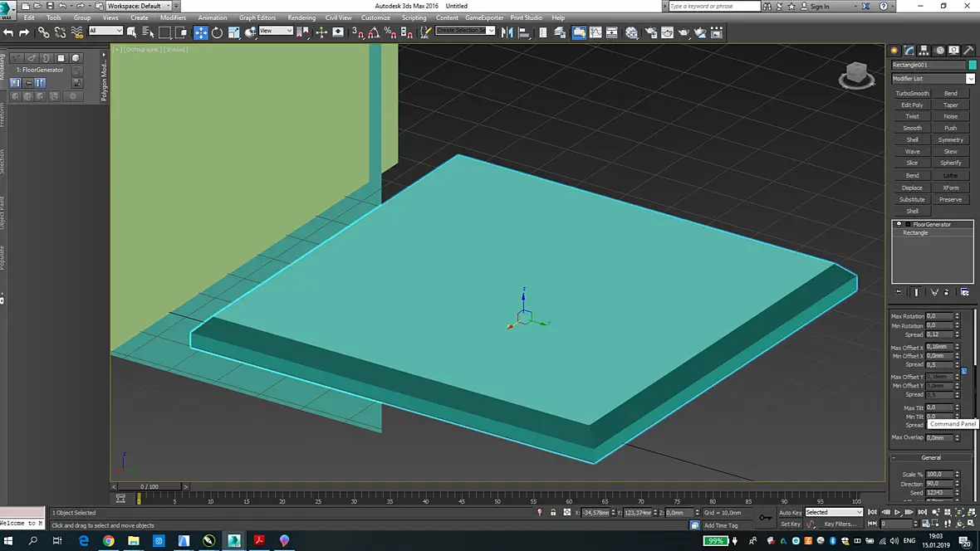Toggle the Auto Key animation mode
This screenshot has height=551, width=980.
[x=790, y=512]
